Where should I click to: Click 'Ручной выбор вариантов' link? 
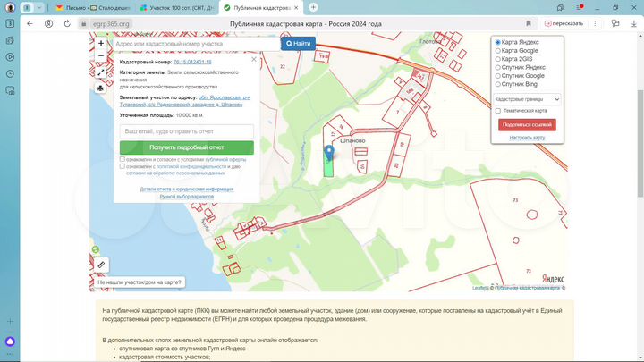click(x=186, y=197)
